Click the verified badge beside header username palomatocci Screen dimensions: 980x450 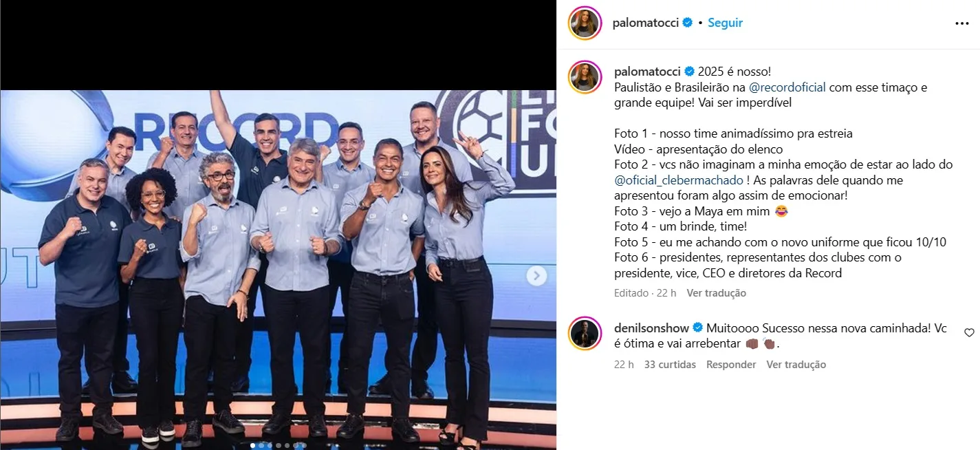687,23
